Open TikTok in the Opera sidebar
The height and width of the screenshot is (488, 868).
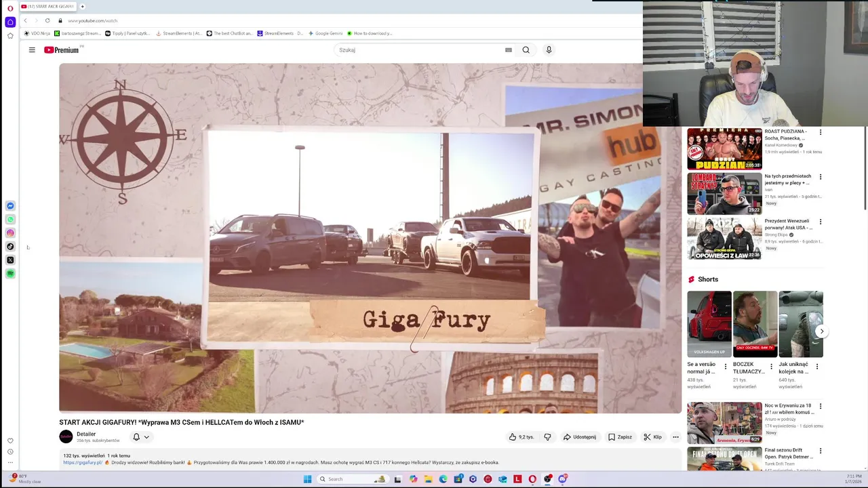(x=10, y=246)
